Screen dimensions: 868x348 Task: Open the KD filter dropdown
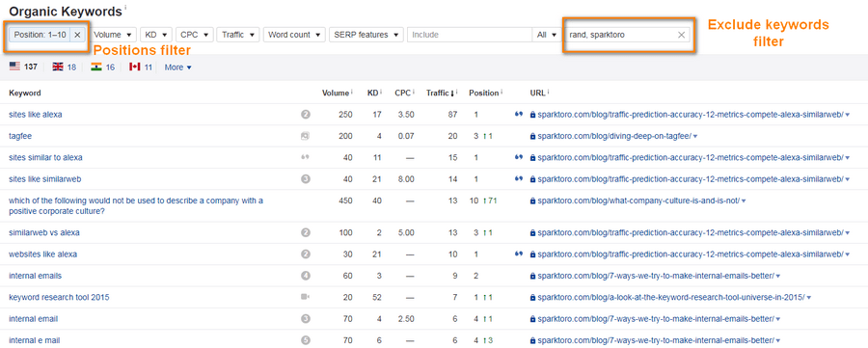(156, 35)
